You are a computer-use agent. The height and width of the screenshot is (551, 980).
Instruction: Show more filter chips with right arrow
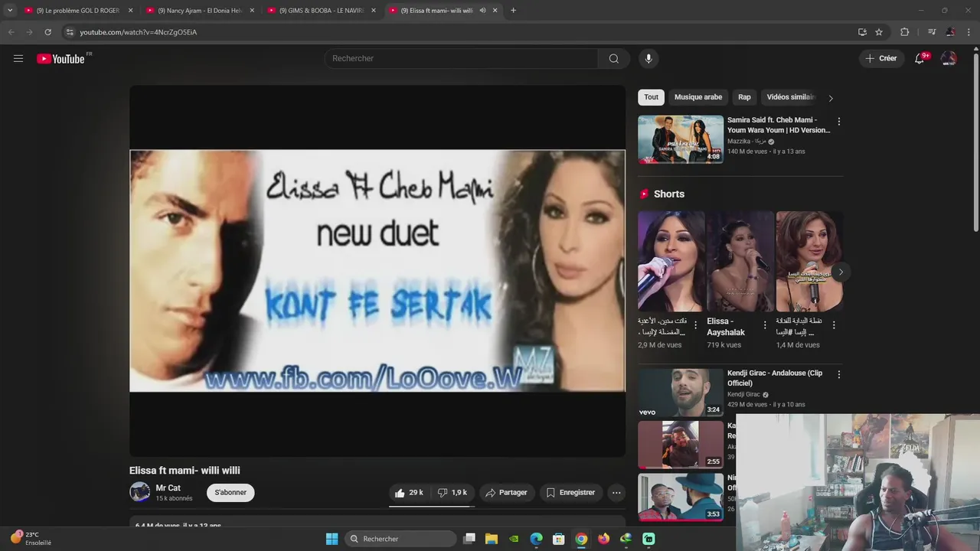coord(831,98)
